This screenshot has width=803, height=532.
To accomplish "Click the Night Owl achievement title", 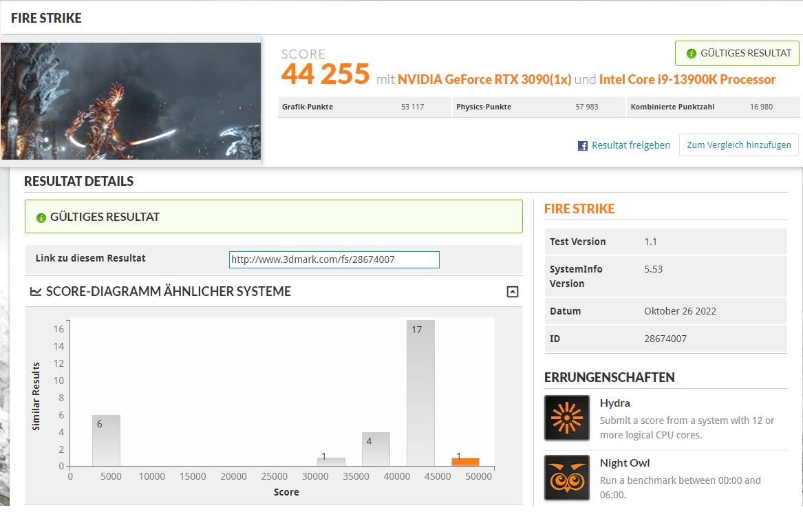I will click(625, 463).
